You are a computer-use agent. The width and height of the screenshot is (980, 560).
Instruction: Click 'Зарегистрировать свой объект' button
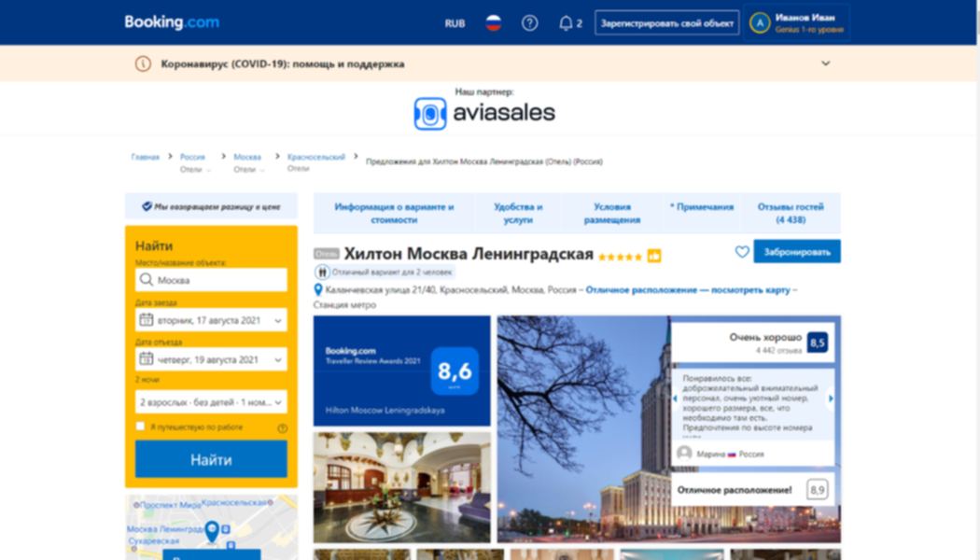coord(667,23)
